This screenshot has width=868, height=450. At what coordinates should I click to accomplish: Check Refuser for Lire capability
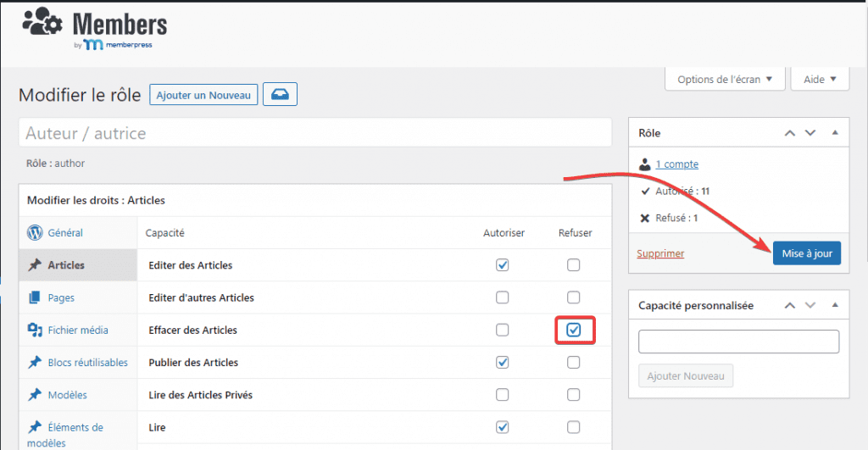point(574,427)
